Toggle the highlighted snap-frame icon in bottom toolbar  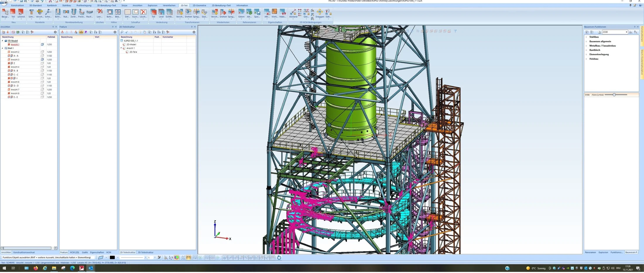coord(189,258)
